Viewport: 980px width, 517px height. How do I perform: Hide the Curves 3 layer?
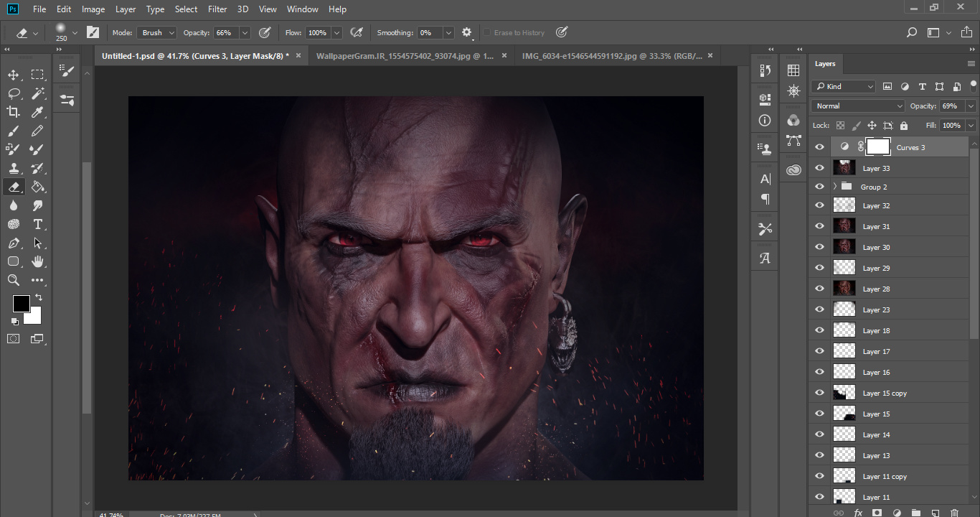point(819,147)
